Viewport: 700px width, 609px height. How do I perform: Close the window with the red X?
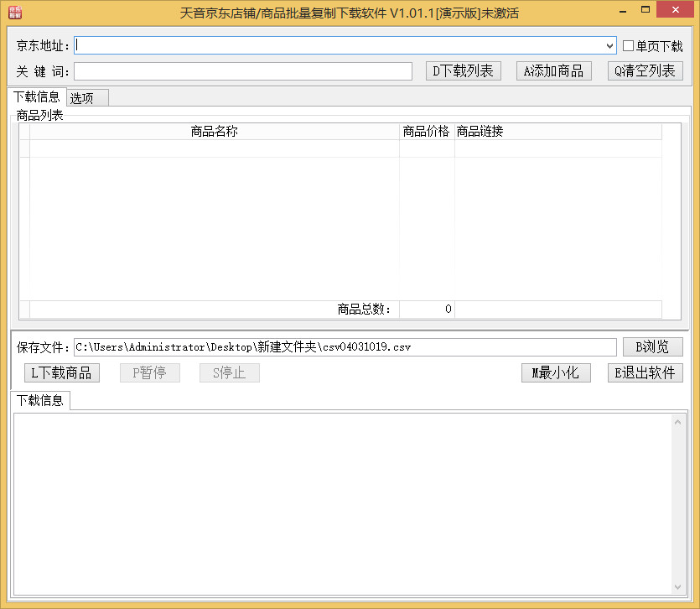pyautogui.click(x=676, y=9)
